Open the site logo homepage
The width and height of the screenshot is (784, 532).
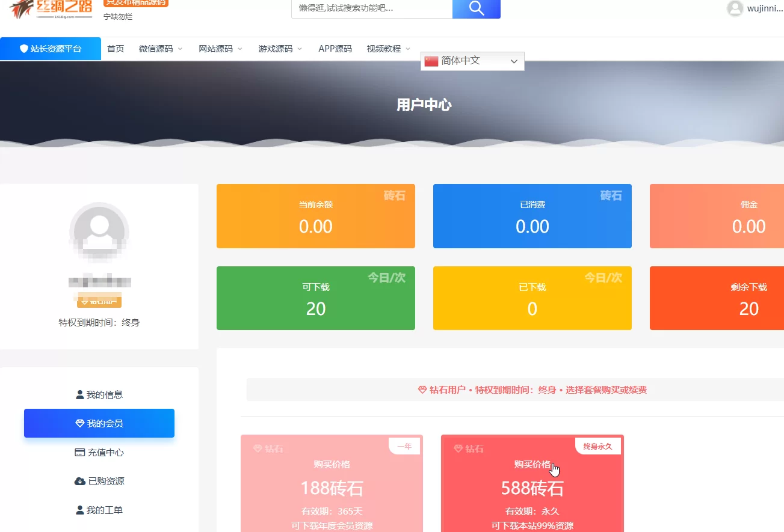point(51,10)
